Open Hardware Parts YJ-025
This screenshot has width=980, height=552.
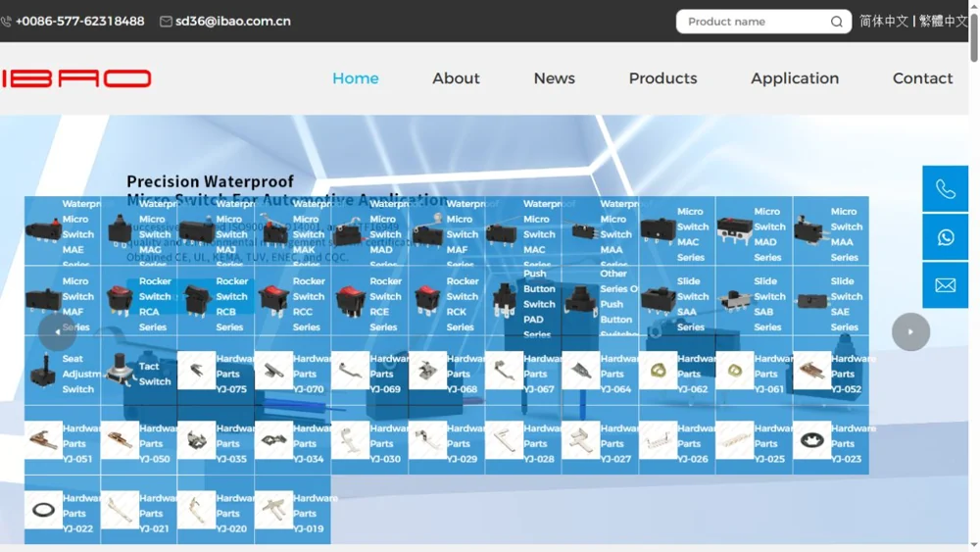754,440
